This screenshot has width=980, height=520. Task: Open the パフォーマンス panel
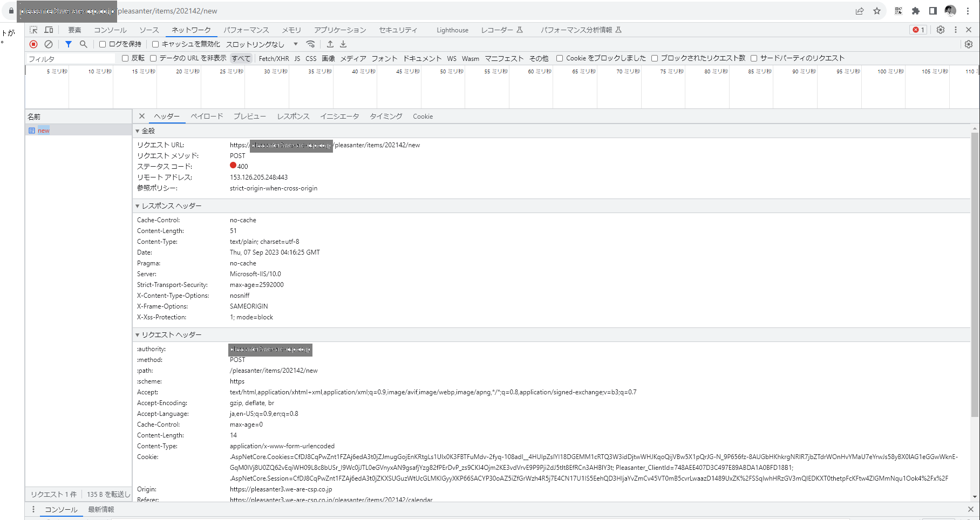[246, 30]
